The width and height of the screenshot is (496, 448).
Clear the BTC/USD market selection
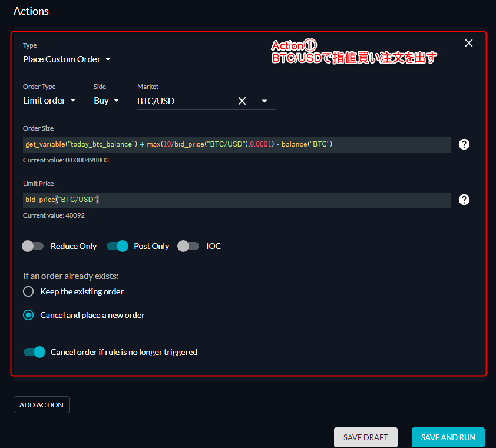point(242,101)
